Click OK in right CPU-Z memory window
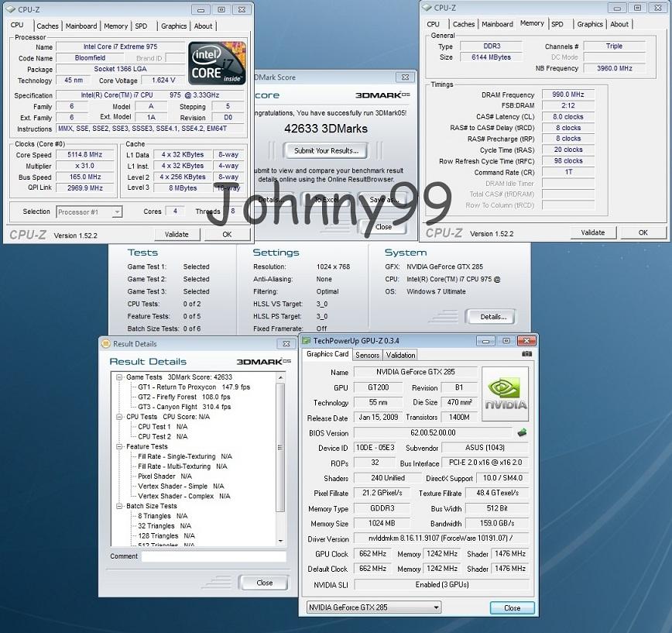 coord(643,232)
